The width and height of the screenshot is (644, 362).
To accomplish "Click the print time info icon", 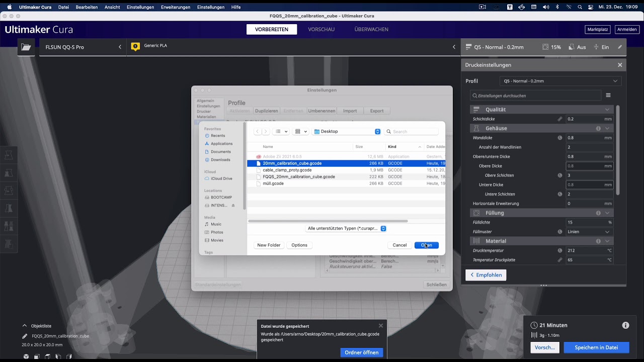I will tap(626, 325).
